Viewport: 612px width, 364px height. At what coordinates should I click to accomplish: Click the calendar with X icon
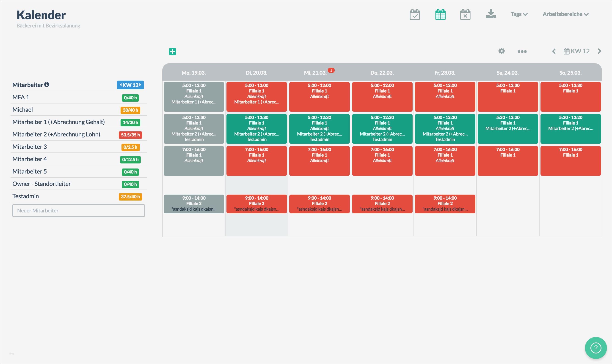pyautogui.click(x=465, y=14)
